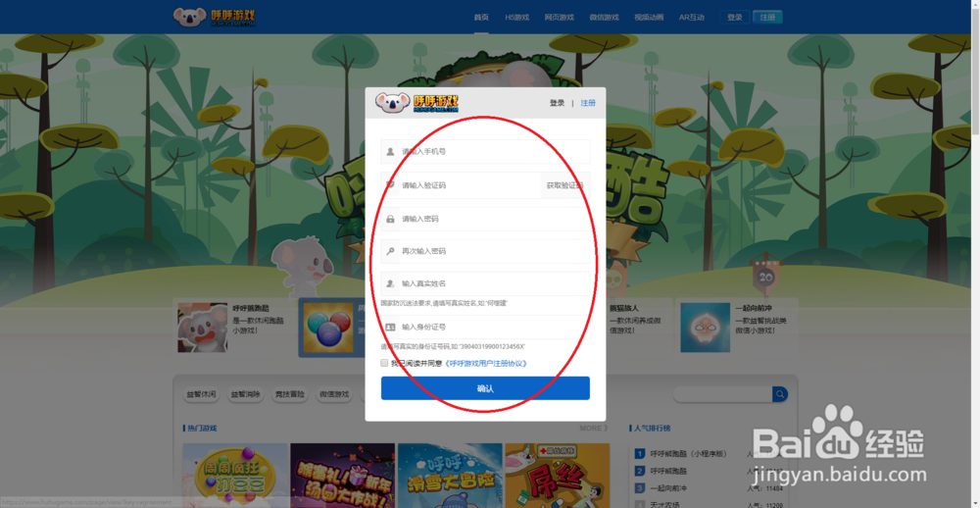The width and height of the screenshot is (980, 508).
Task: Click rank 2 呼呼熊跑酷 entry
Action: (668, 471)
